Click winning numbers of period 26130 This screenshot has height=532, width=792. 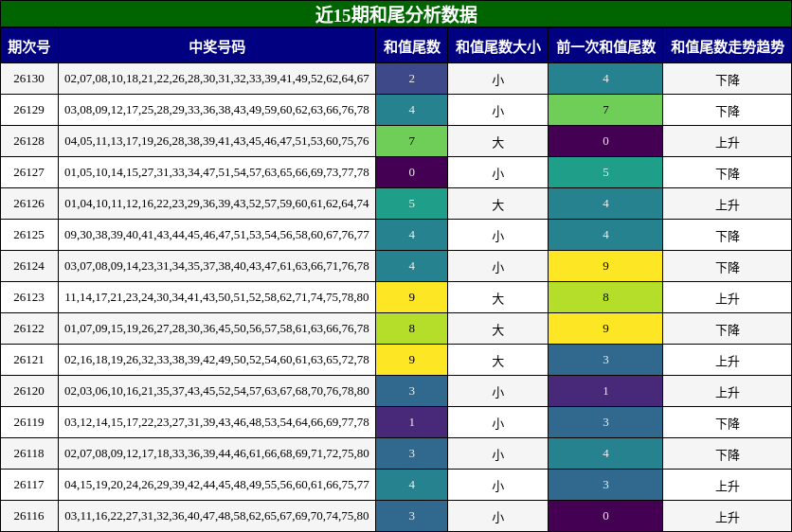coord(217,79)
